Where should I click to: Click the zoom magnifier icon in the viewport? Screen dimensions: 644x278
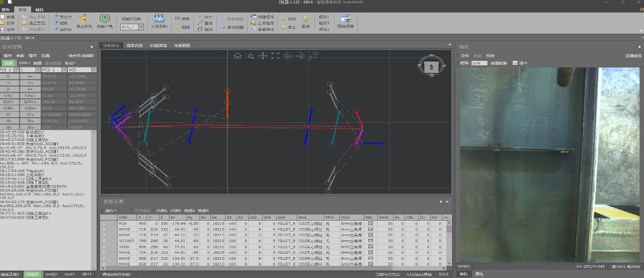click(x=250, y=57)
